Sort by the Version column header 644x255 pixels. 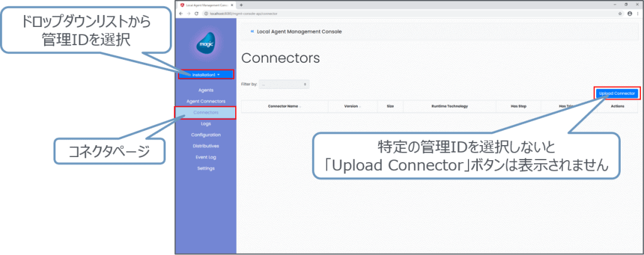coord(352,106)
